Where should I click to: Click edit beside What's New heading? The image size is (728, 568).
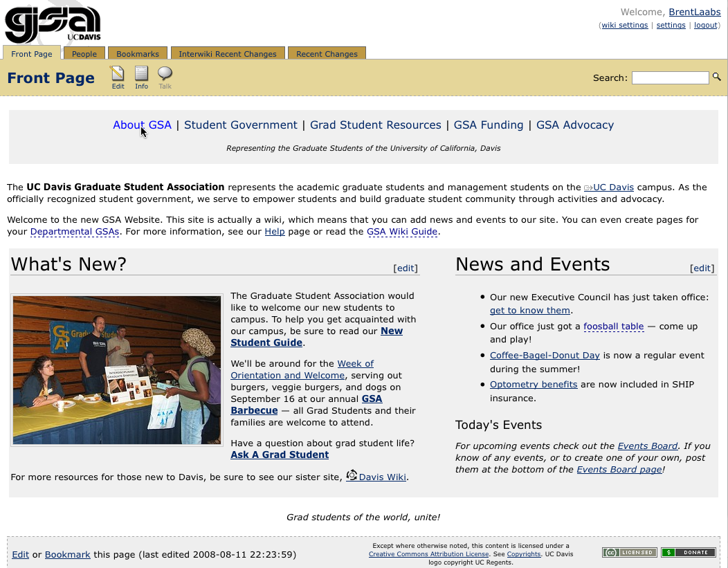[406, 268]
